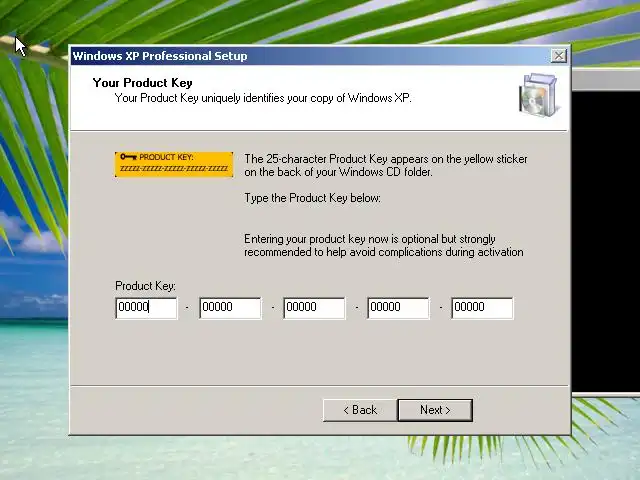Click the third Product Key field
The image size is (640, 480).
click(x=314, y=308)
